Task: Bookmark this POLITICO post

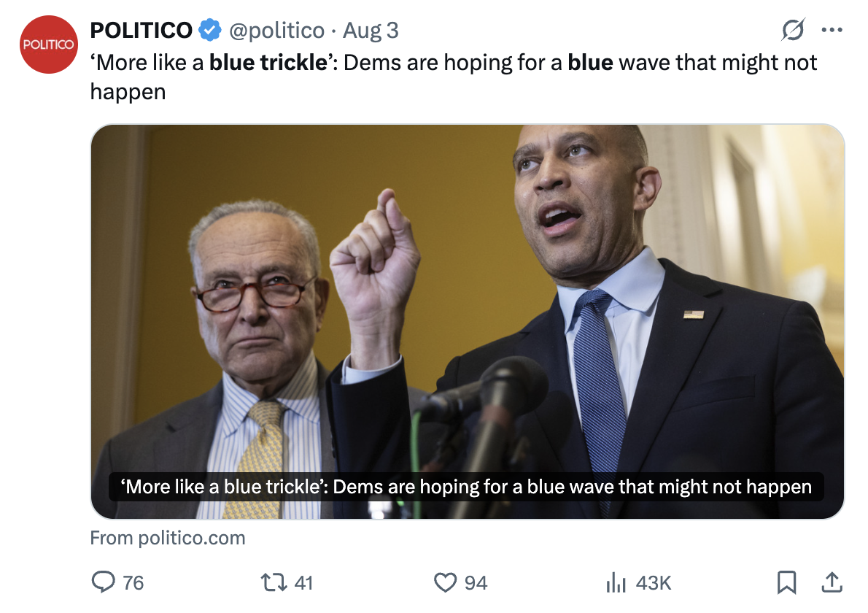Action: tap(786, 582)
